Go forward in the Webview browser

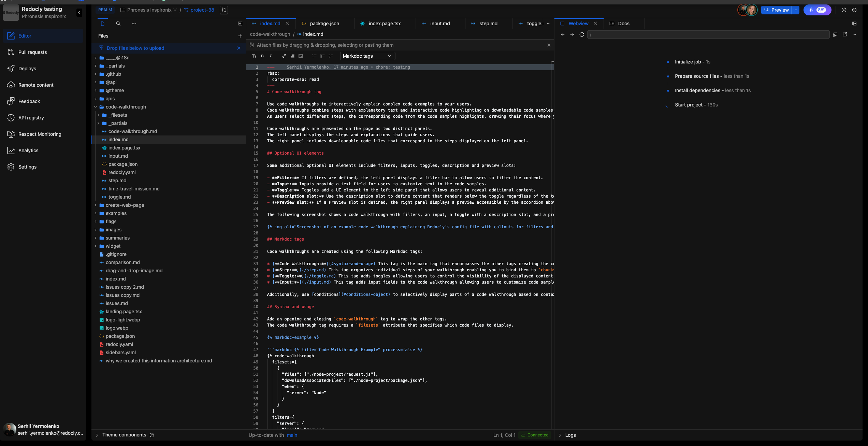click(x=572, y=34)
